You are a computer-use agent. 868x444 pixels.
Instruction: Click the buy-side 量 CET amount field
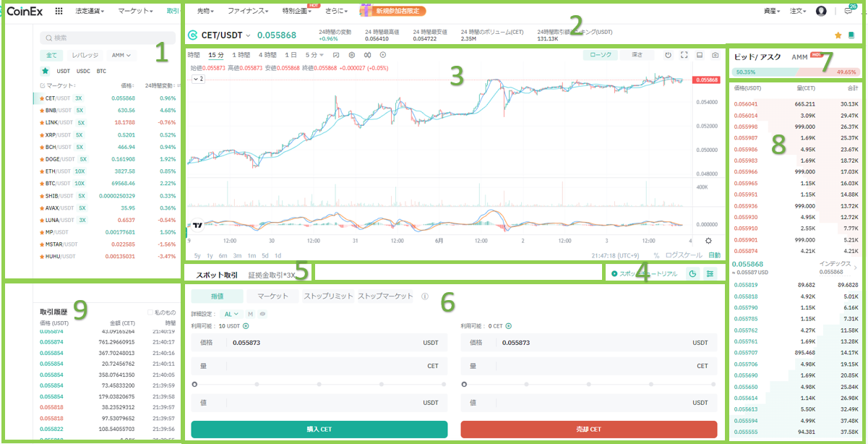(x=319, y=366)
